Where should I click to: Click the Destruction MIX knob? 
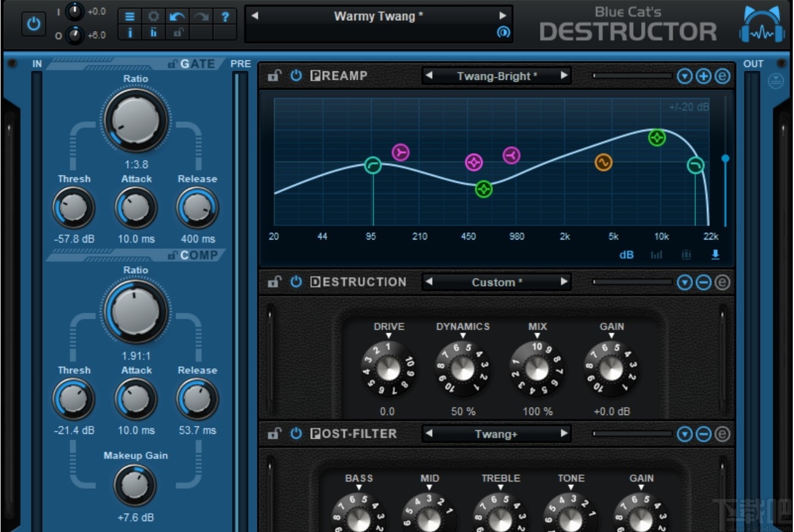click(x=537, y=367)
